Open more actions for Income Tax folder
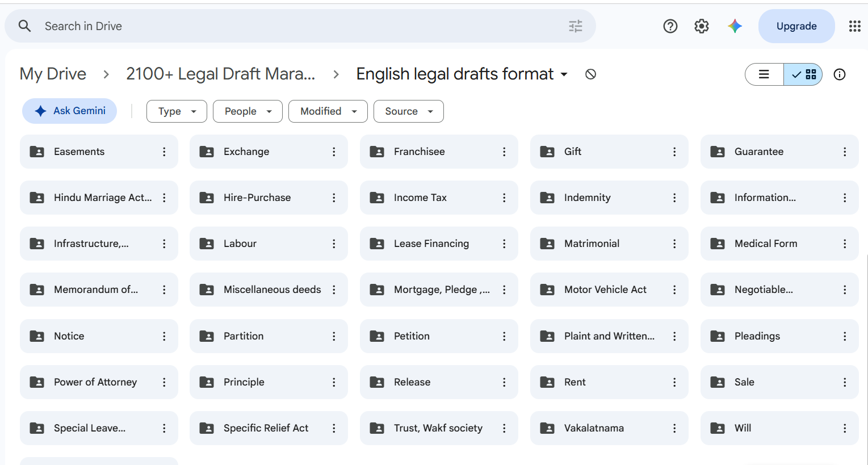This screenshot has height=465, width=868. tap(504, 198)
